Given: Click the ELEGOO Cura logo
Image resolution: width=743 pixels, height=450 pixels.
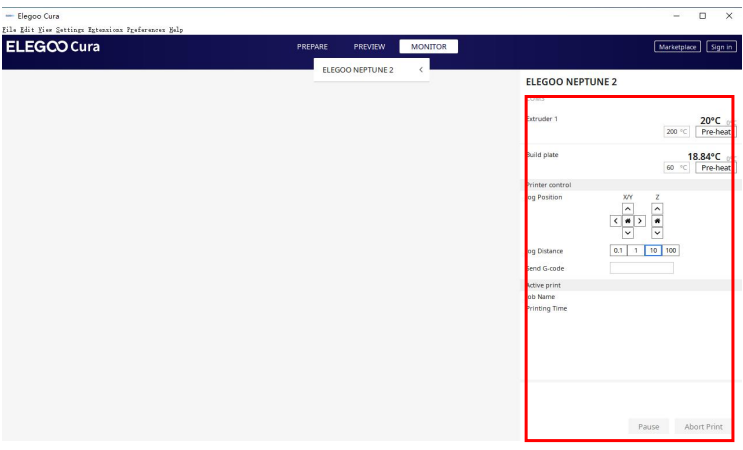Looking at the screenshot, I should (x=53, y=46).
